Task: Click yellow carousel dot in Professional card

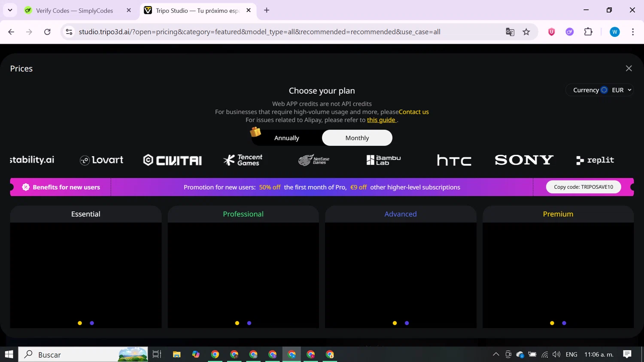Action: click(x=237, y=323)
